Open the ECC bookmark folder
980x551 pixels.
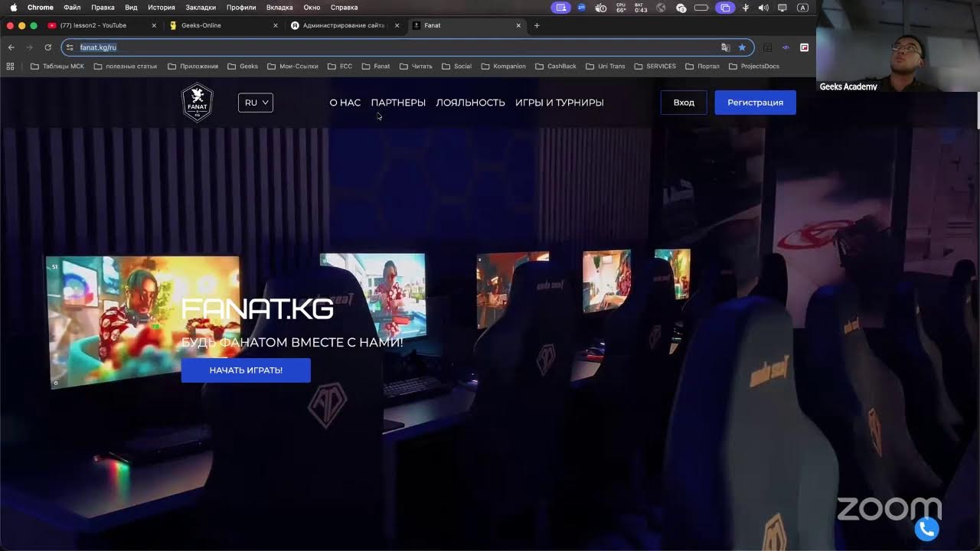pyautogui.click(x=340, y=67)
